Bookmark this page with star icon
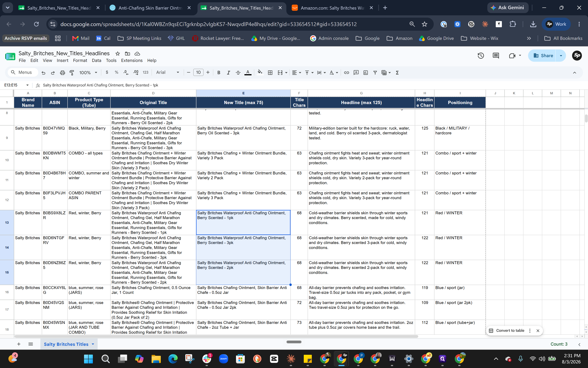The height and width of the screenshot is (368, 588). [x=425, y=24]
